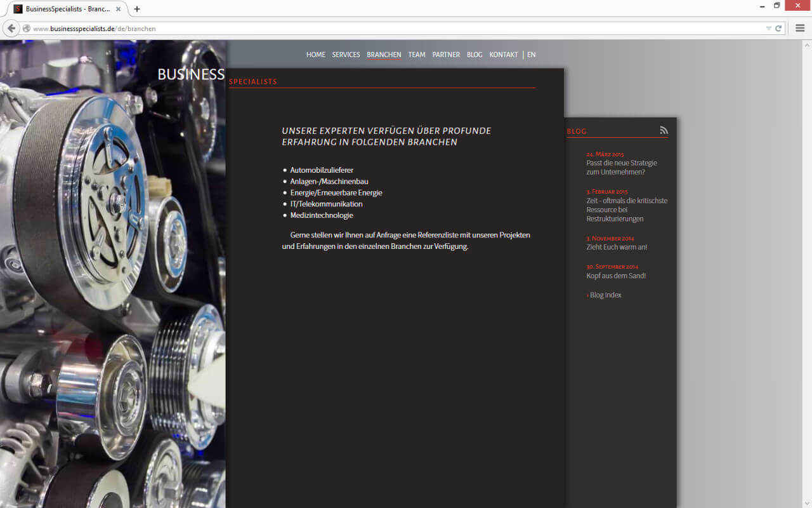
Task: Click the BLOG sidebar heading
Action: pyautogui.click(x=577, y=131)
